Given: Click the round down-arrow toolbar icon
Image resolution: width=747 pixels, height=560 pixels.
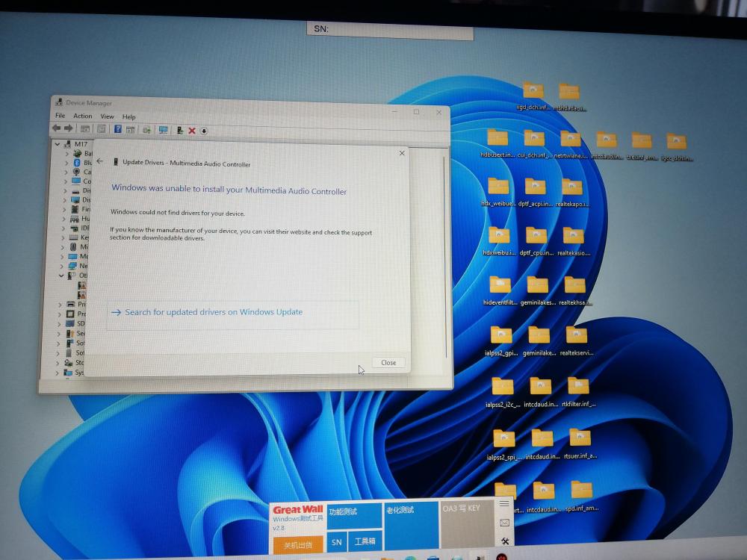Looking at the screenshot, I should coord(204,131).
